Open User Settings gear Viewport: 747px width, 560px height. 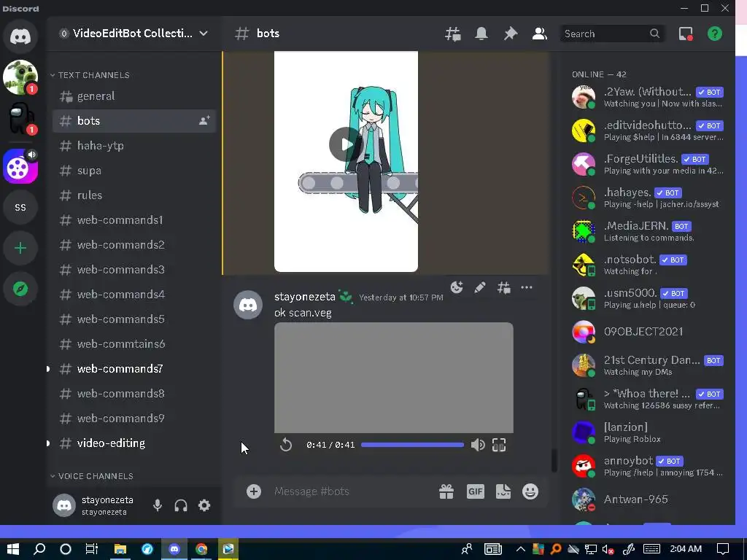[204, 505]
